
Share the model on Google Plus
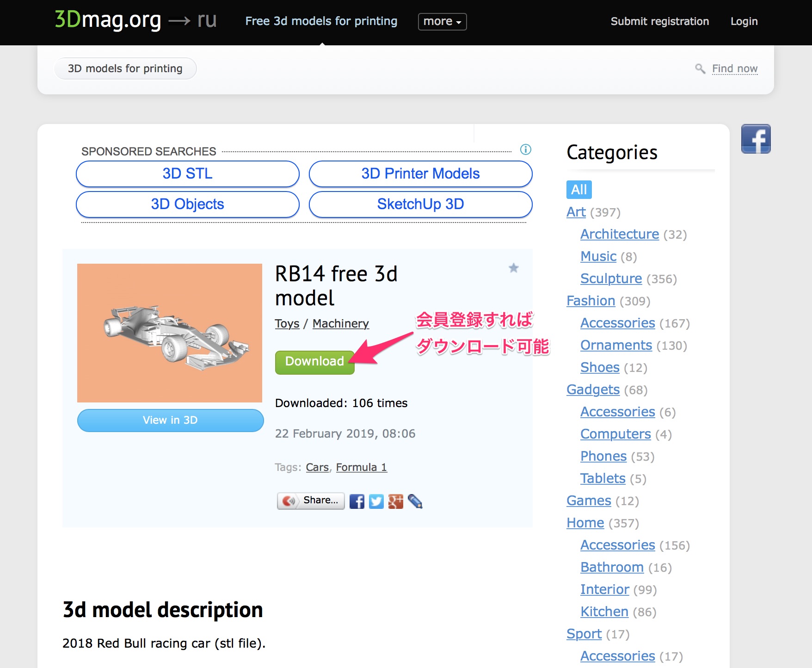point(395,501)
